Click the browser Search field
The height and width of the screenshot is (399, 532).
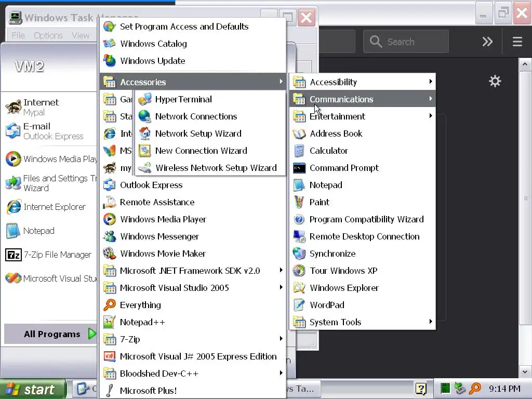point(406,42)
